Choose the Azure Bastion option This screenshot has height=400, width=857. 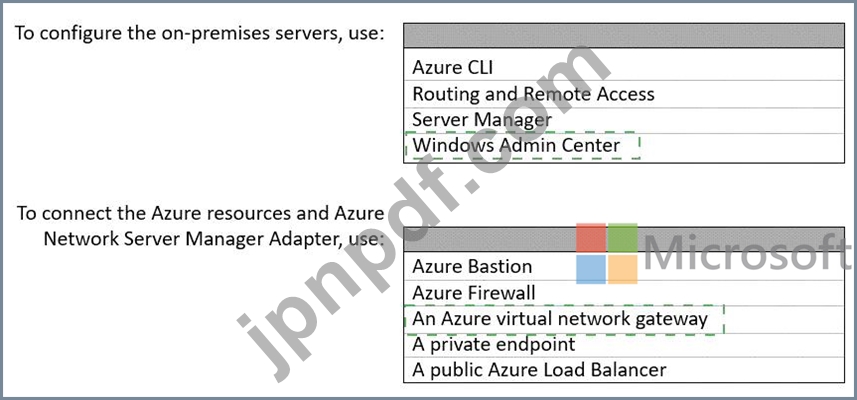click(x=624, y=267)
